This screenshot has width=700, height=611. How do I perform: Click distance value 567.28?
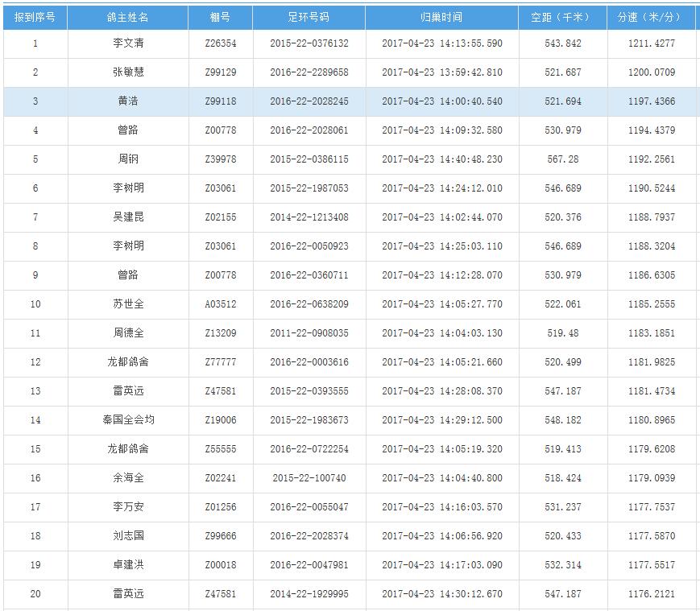(x=563, y=159)
